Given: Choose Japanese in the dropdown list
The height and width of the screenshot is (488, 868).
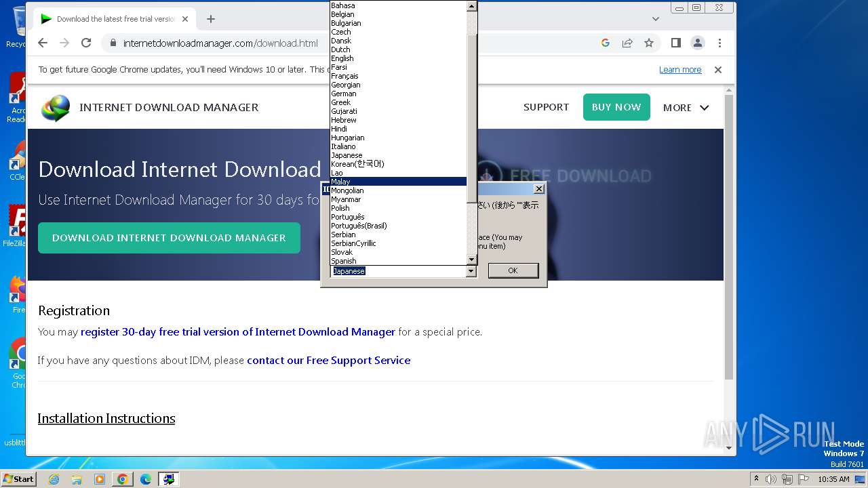Looking at the screenshot, I should coord(399,155).
